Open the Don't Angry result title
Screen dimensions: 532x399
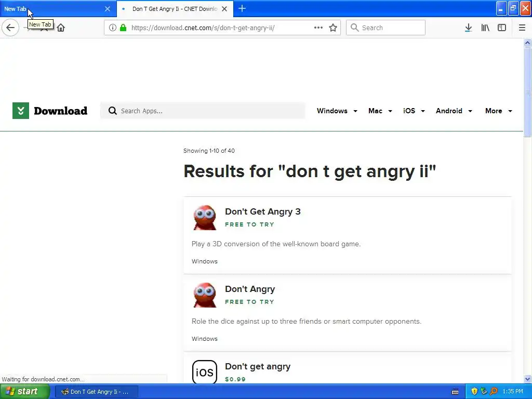point(250,289)
